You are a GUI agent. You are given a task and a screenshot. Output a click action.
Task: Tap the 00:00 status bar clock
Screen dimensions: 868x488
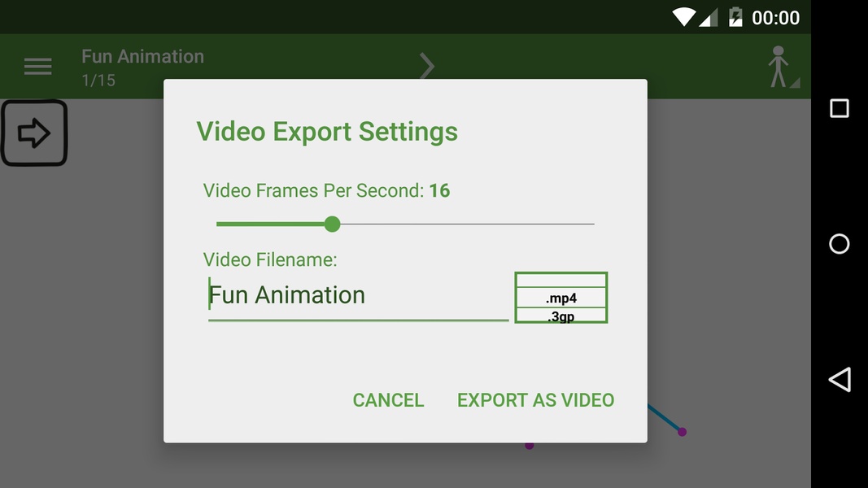point(775,18)
